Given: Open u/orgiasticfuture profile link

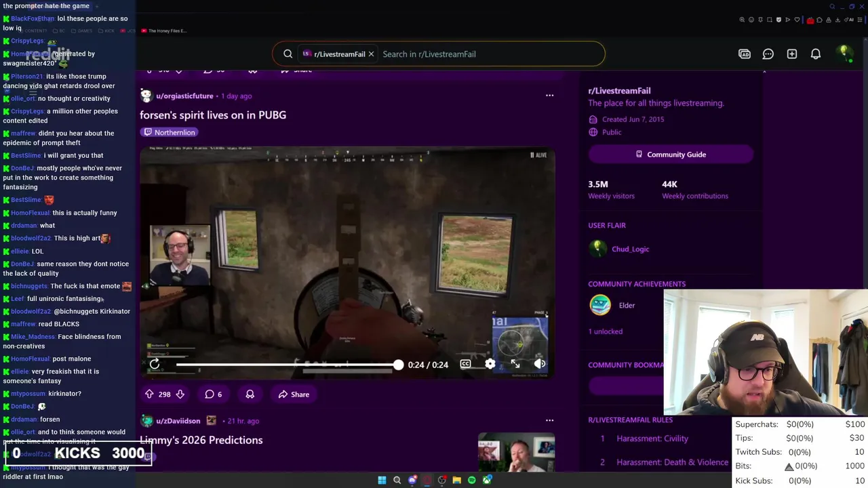Looking at the screenshot, I should click(x=184, y=96).
